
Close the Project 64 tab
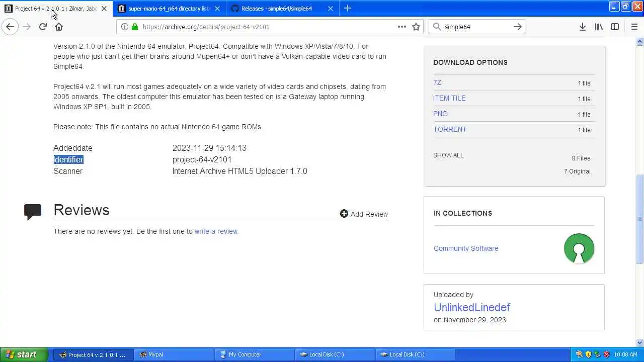104,9
